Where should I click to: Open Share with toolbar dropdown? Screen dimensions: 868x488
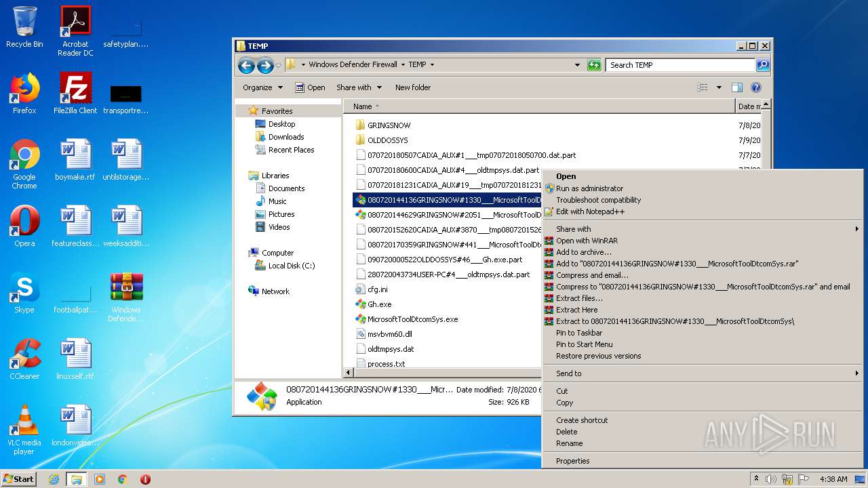click(x=359, y=87)
